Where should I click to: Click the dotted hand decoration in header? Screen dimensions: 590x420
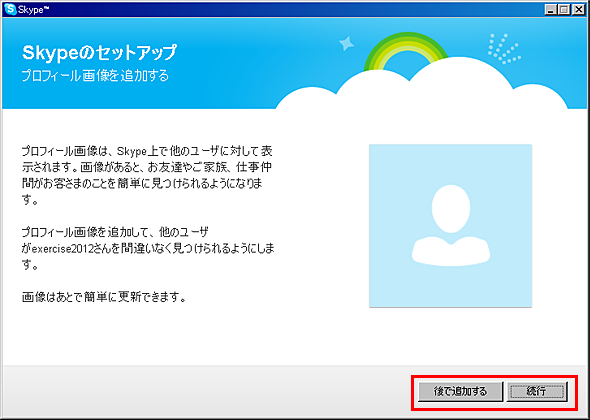[504, 49]
